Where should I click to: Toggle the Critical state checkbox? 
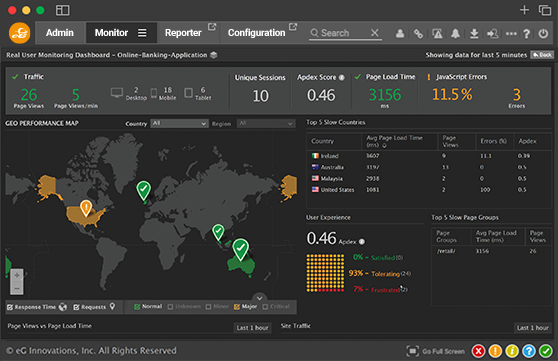(x=265, y=307)
